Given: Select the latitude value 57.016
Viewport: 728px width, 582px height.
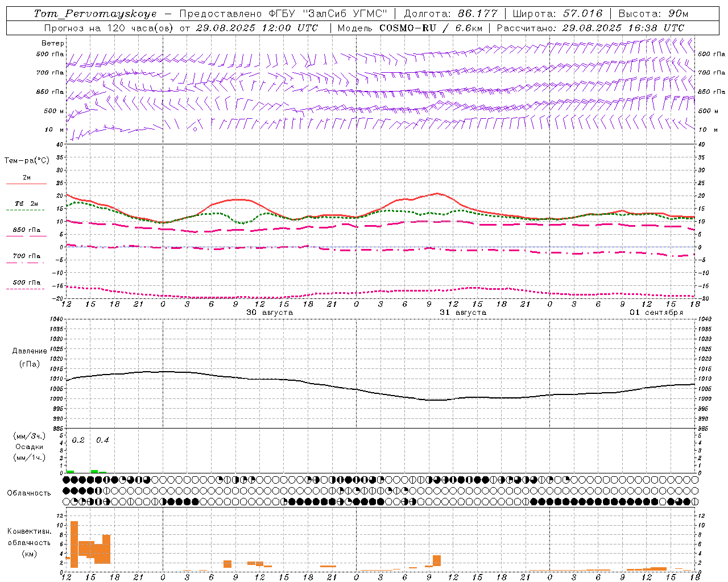Looking at the screenshot, I should [x=582, y=14].
